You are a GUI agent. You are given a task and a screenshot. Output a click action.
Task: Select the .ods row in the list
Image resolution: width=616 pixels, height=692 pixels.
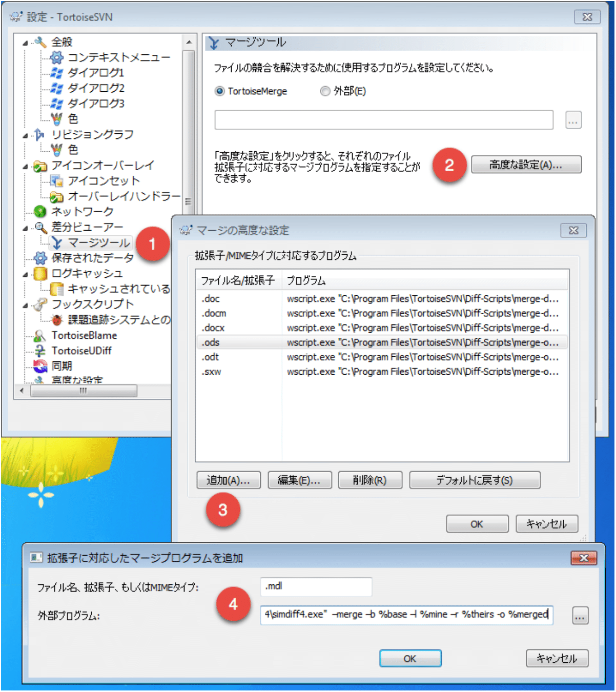pyautogui.click(x=382, y=342)
